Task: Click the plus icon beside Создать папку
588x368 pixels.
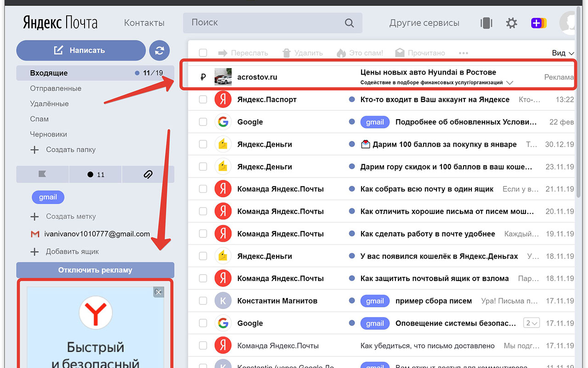Action: (x=34, y=150)
